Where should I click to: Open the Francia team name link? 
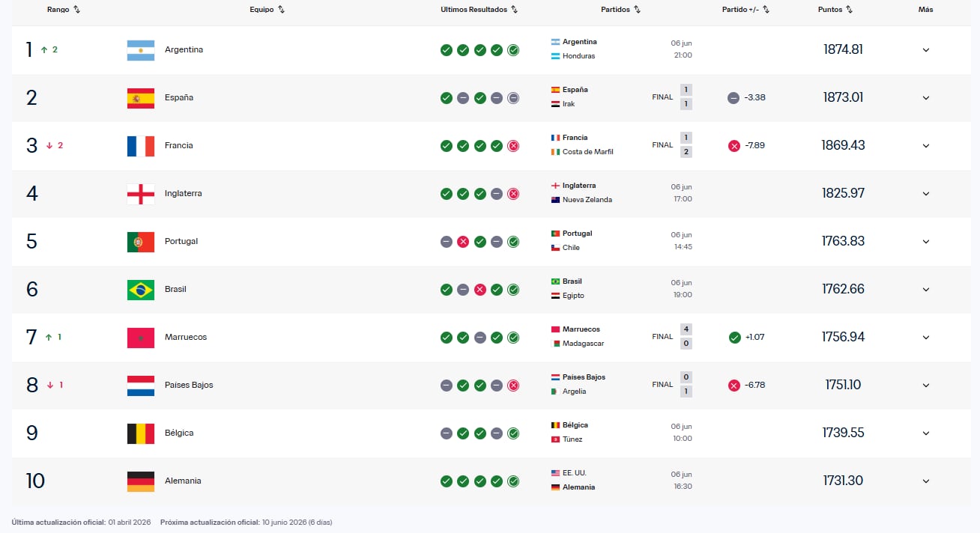pyautogui.click(x=179, y=145)
